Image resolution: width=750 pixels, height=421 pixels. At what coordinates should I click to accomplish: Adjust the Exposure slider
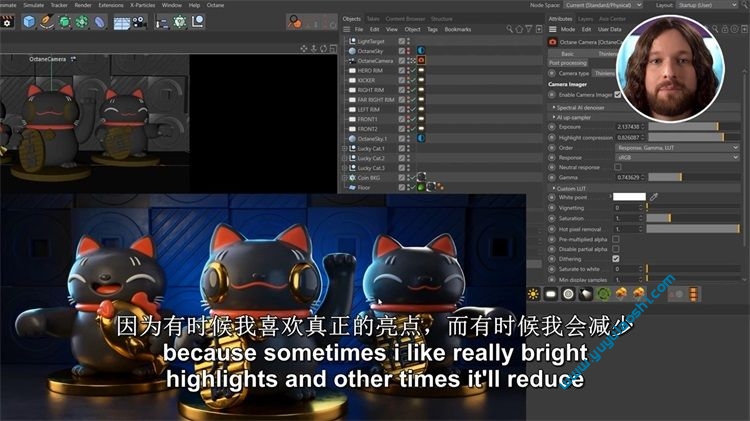(694, 126)
